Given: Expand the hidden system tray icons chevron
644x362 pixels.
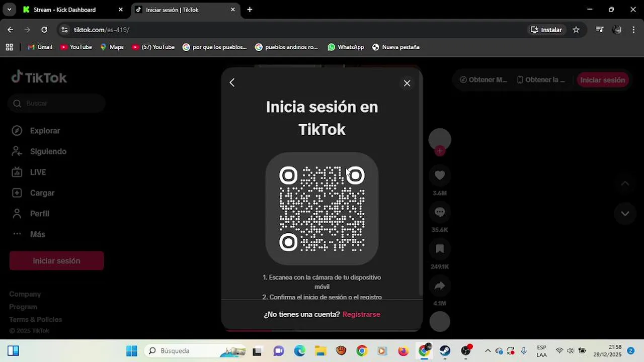Looking at the screenshot, I should tap(487, 351).
